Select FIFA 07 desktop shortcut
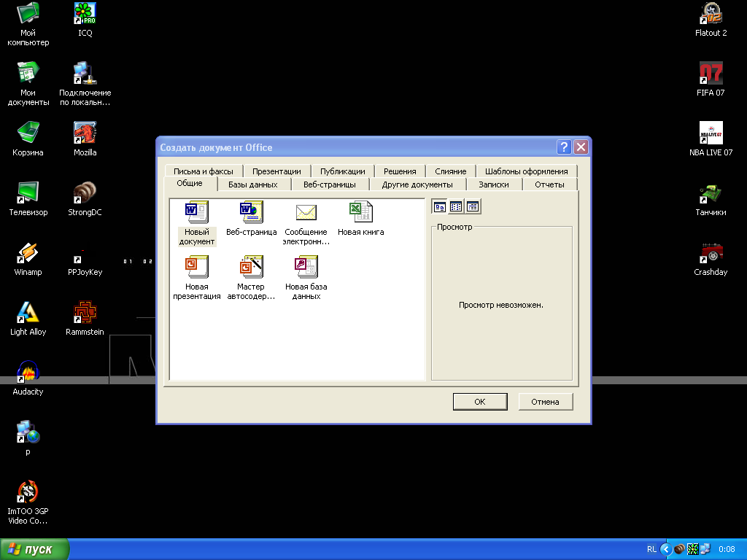 coord(711,79)
